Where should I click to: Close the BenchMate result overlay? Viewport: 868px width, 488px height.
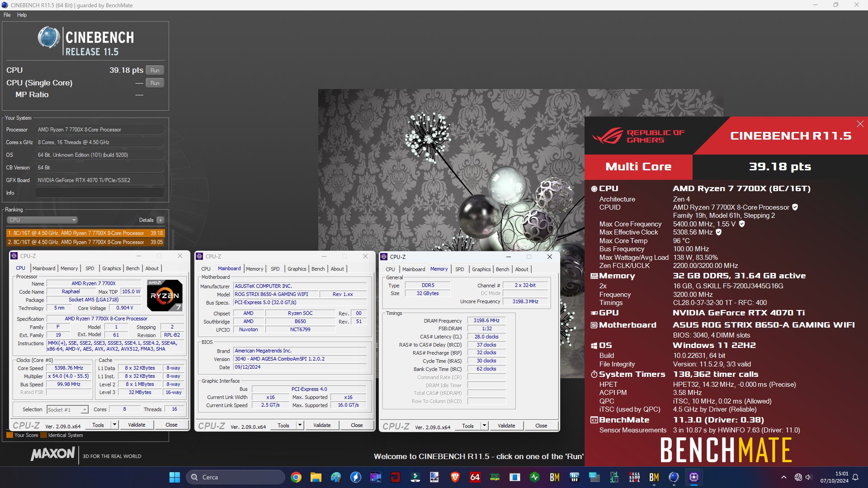pyautogui.click(x=860, y=124)
